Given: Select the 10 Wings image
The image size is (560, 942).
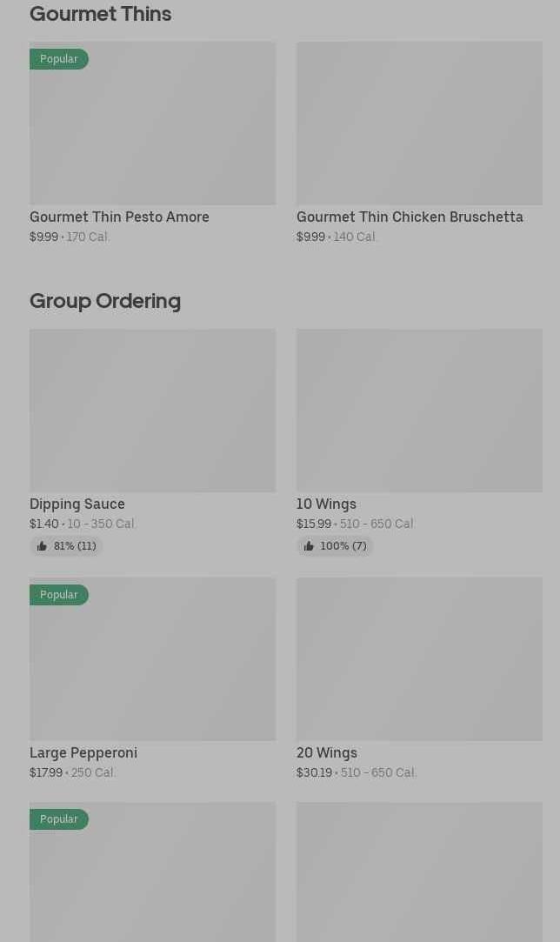Looking at the screenshot, I should [x=419, y=411].
